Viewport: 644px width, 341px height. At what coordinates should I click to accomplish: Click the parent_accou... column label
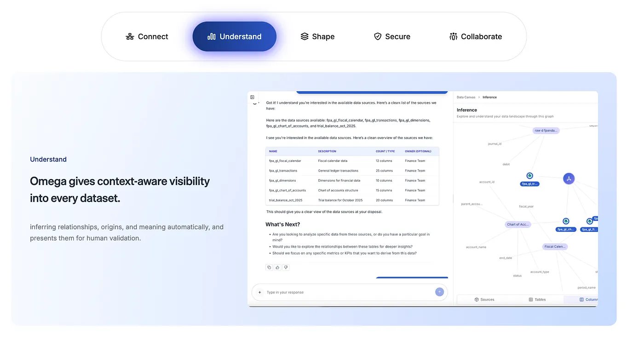(x=472, y=204)
